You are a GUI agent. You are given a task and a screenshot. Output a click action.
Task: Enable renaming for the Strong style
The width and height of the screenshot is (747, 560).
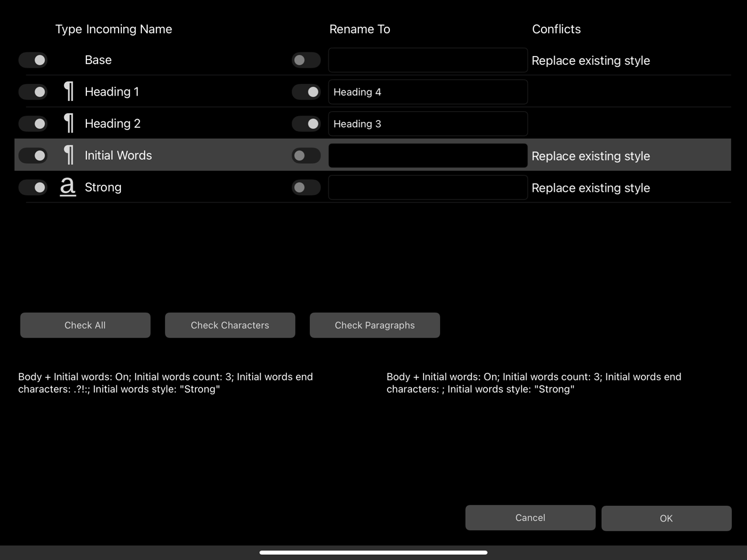[306, 187]
